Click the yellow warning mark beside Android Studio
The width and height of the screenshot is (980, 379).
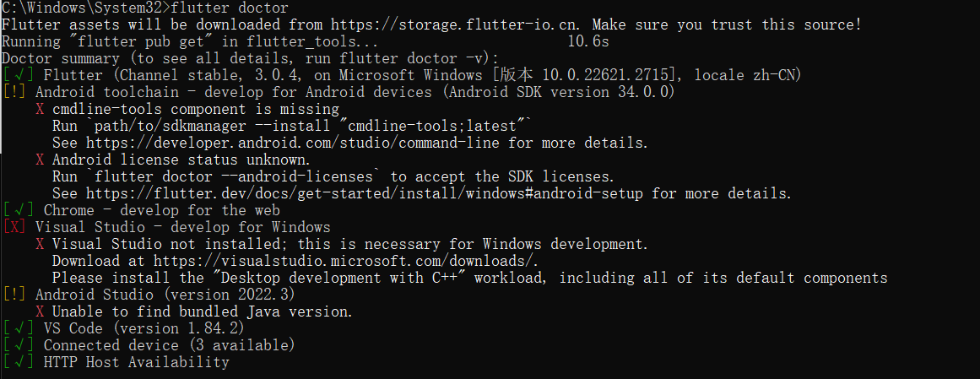pyautogui.click(x=14, y=295)
